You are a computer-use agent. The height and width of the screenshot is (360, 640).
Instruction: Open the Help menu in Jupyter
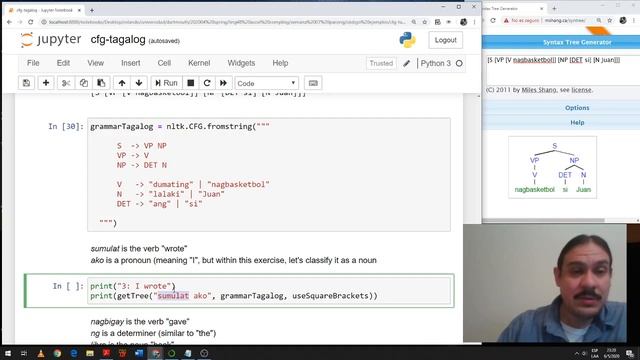[280, 63]
